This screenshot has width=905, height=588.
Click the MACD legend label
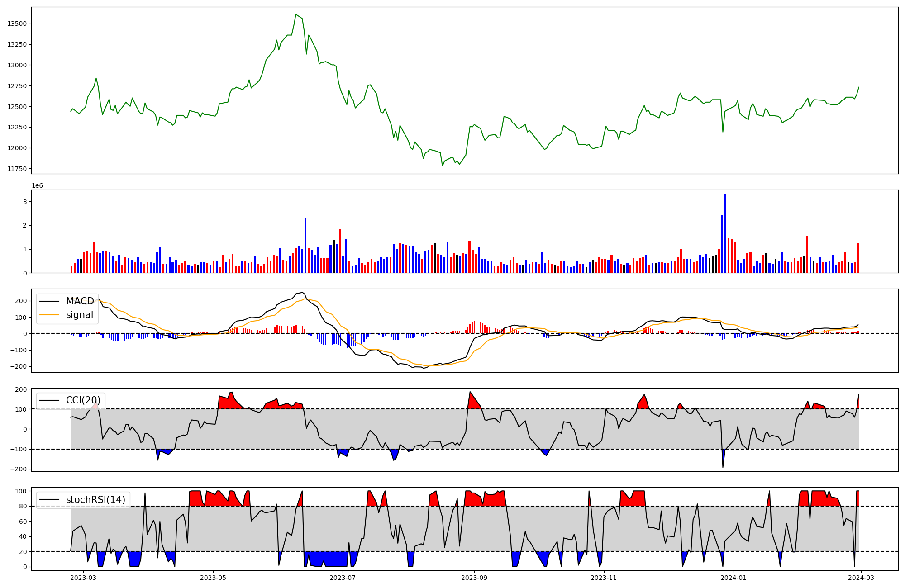(80, 301)
